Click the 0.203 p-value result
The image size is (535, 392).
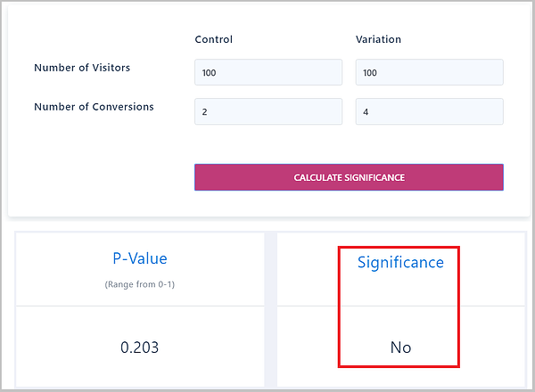(139, 347)
